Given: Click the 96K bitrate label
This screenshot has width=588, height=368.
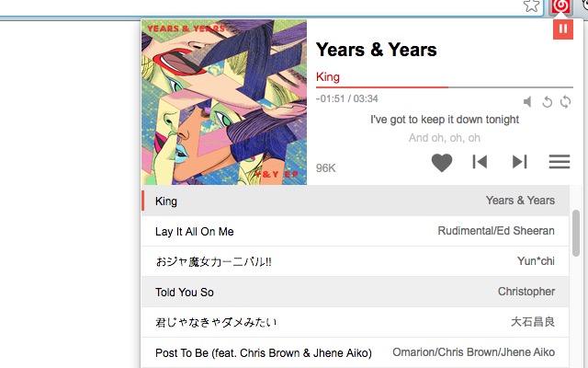Looking at the screenshot, I should click(x=326, y=167).
